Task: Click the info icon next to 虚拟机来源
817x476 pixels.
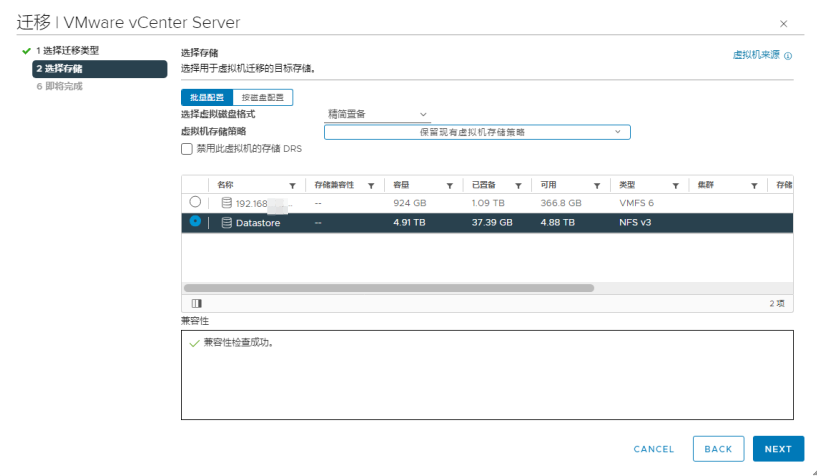Action: point(788,56)
